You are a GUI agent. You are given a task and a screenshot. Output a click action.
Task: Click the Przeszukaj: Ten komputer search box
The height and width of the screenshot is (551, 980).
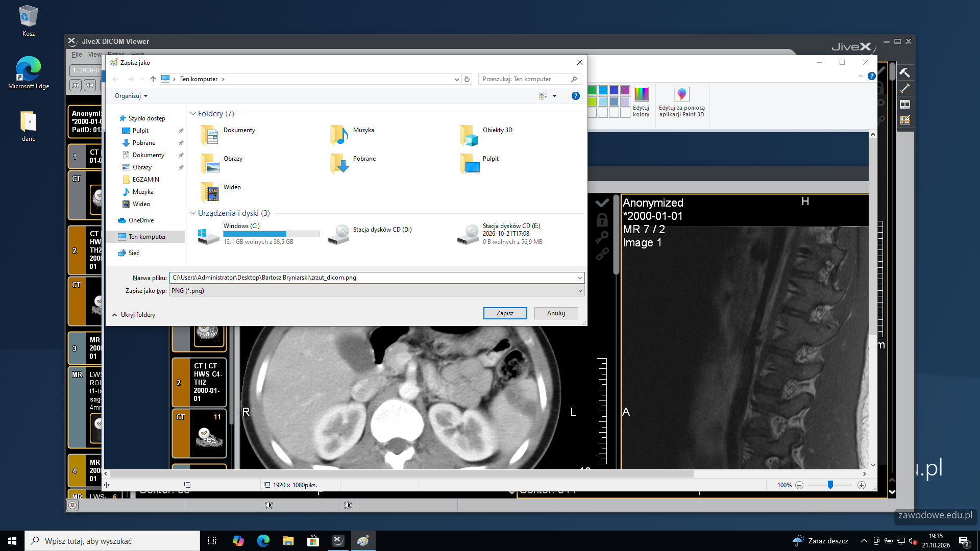coord(529,79)
